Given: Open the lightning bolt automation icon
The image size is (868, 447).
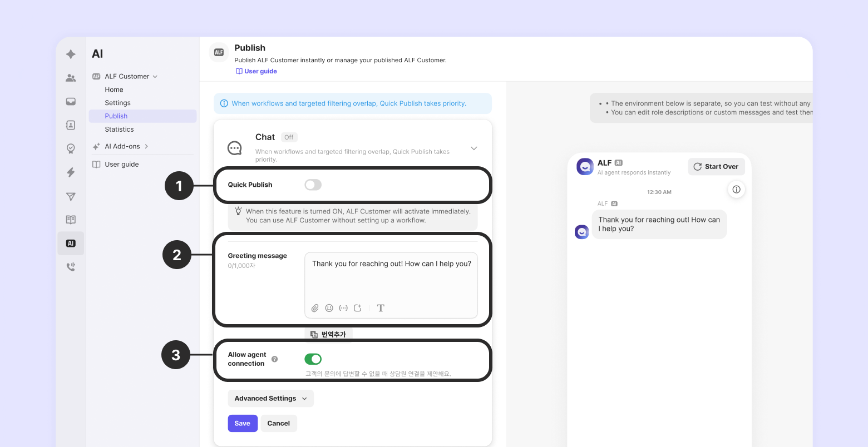Looking at the screenshot, I should 71,172.
